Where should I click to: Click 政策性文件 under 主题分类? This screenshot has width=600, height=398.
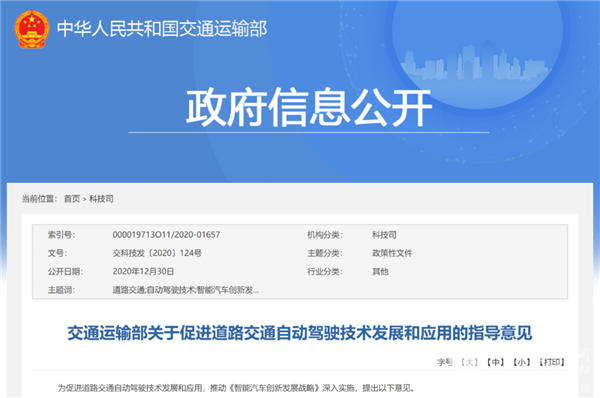coord(392,253)
